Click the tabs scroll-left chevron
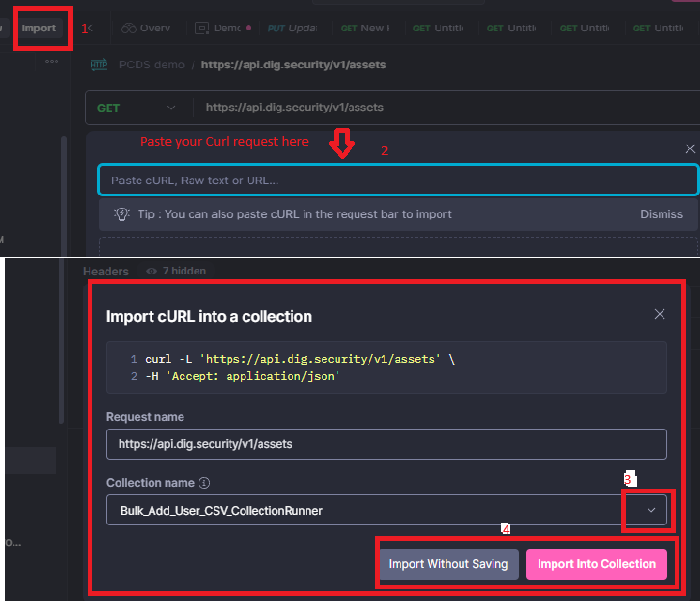This screenshot has width=700, height=601. coord(90,28)
